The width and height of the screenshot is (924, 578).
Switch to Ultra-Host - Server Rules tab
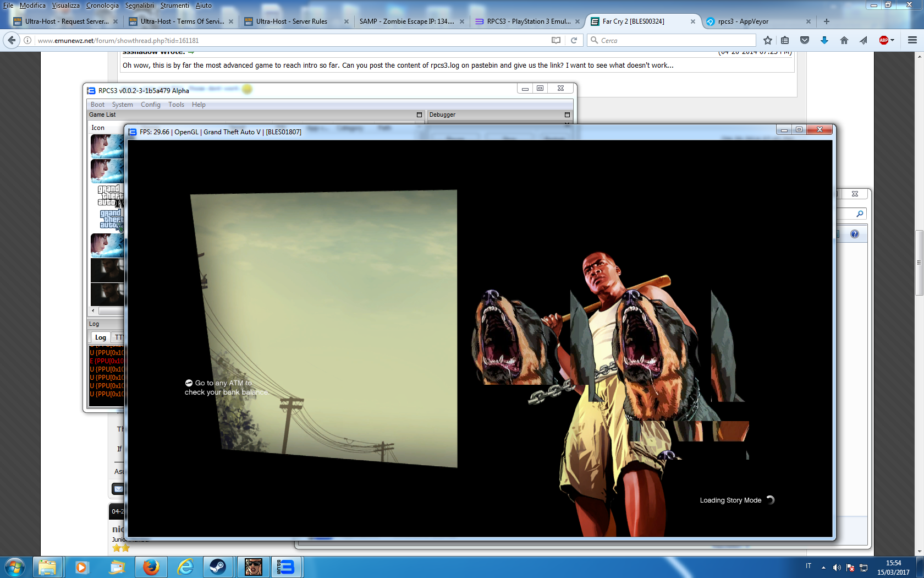(x=297, y=21)
